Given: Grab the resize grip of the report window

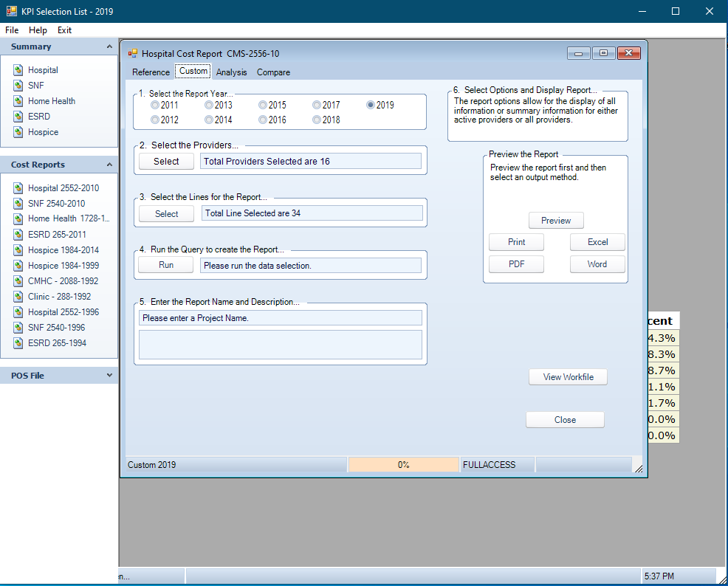Looking at the screenshot, I should (x=639, y=469).
